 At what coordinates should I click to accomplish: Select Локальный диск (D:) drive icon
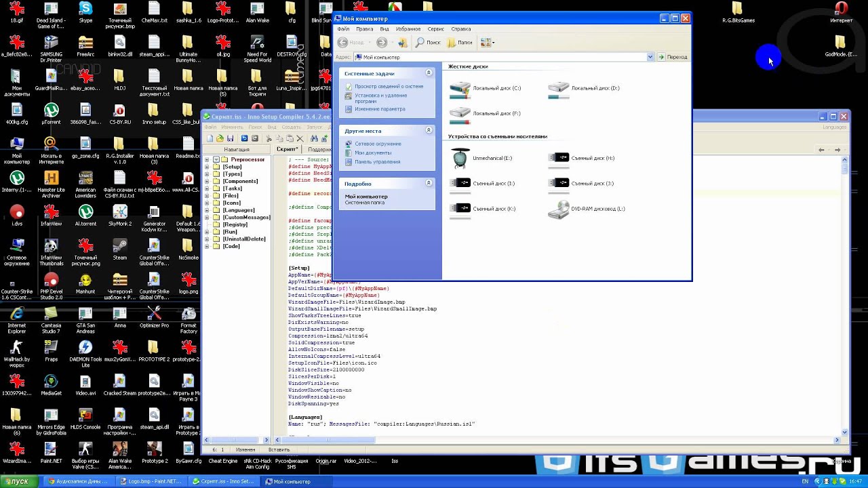558,88
